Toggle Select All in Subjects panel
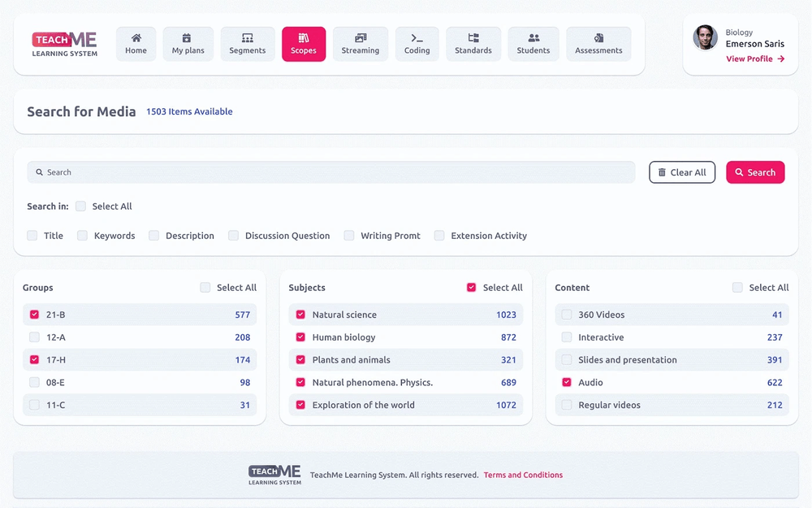The height and width of the screenshot is (508, 812). pos(471,288)
